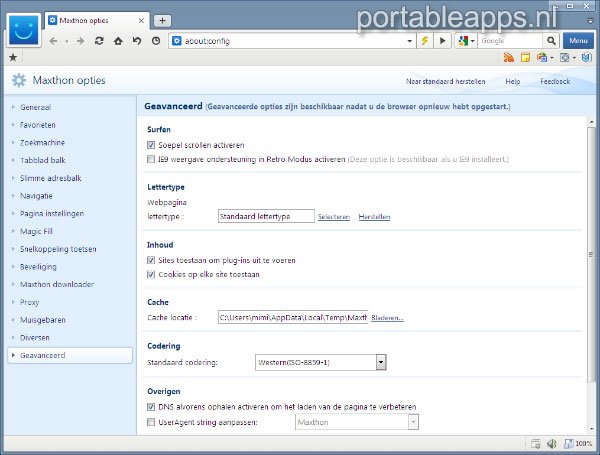Go forward with the forward arrow
600x455 pixels.
[x=80, y=41]
